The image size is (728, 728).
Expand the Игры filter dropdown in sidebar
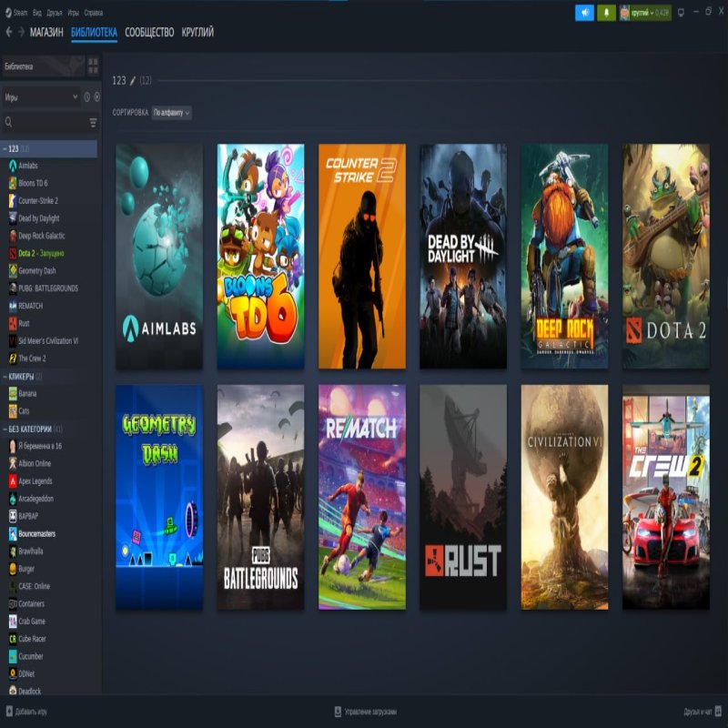coord(41,96)
